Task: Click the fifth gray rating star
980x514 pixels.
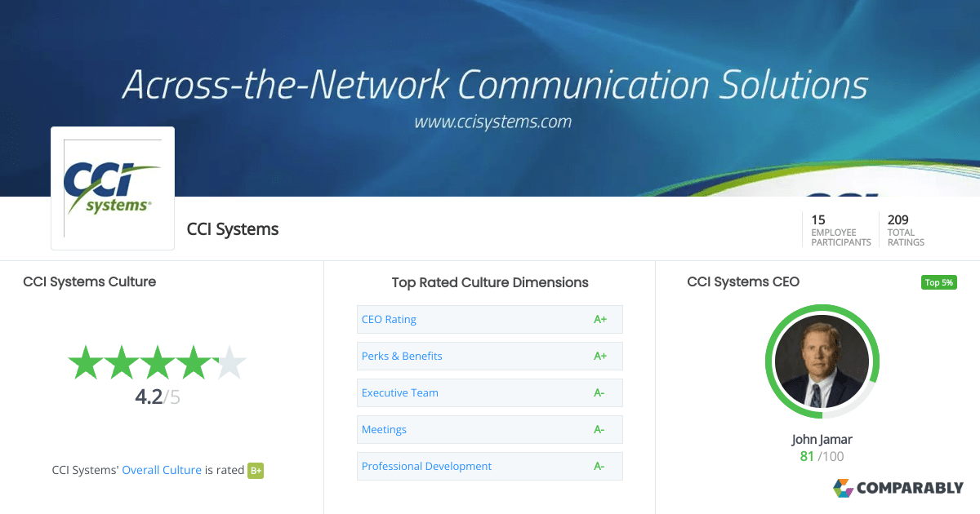Action: (x=229, y=361)
